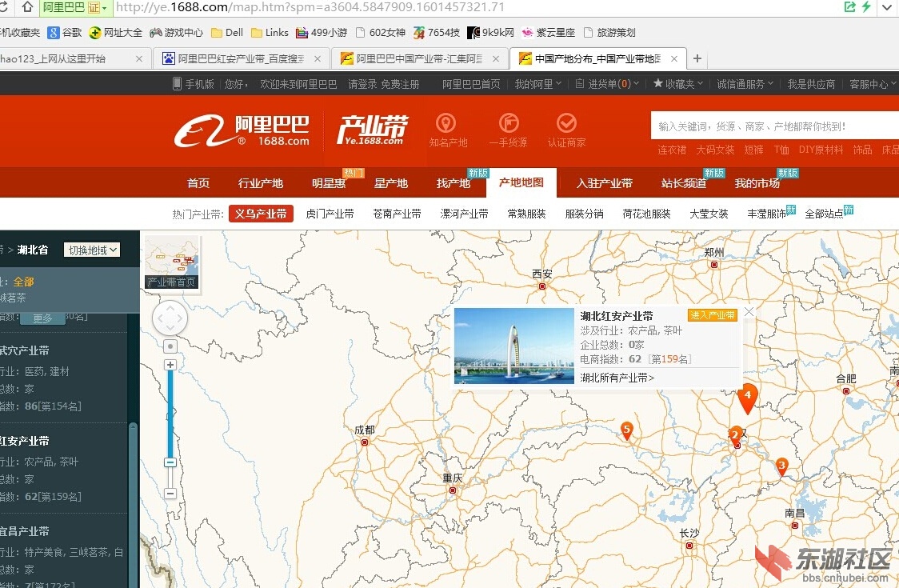Close the 中国产地分布 browser tab
899x588 pixels.
click(674, 58)
